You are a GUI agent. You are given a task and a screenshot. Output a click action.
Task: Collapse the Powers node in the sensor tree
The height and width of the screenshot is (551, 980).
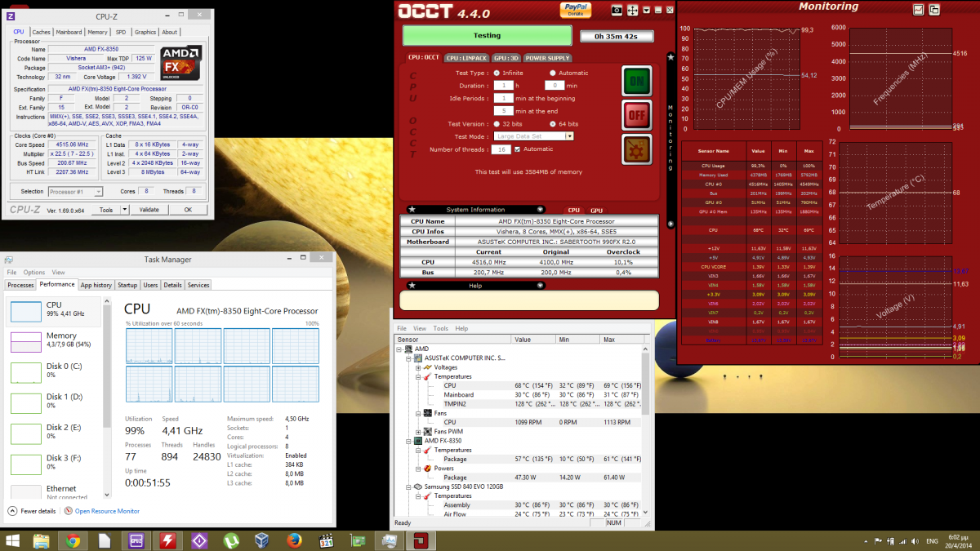418,469
